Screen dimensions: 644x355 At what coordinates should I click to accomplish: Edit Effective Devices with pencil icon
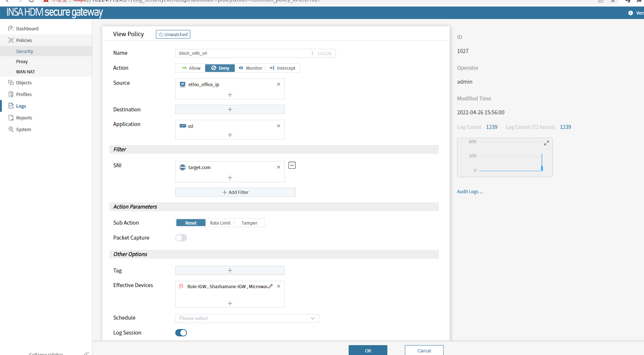271,286
